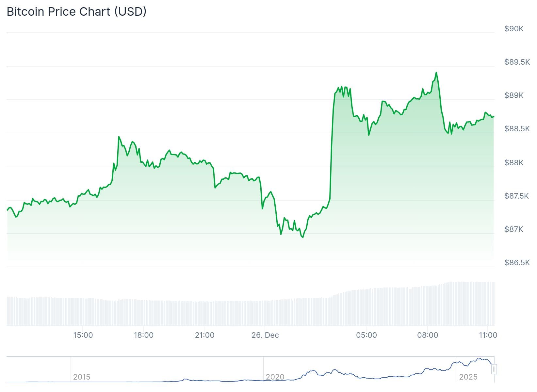Click the 08:00 time axis label
The image size is (537, 392).
tap(427, 335)
